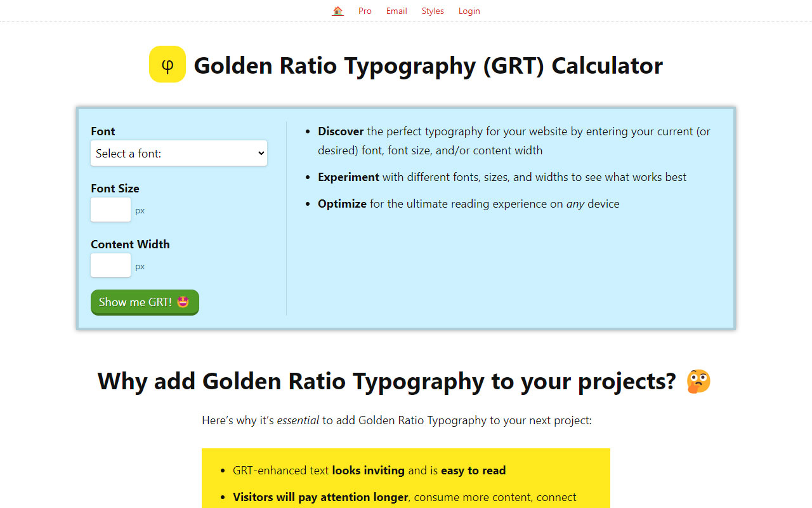Click the italic word "essential" in the intro sentence
Image resolution: width=812 pixels, height=508 pixels.
[x=298, y=420]
